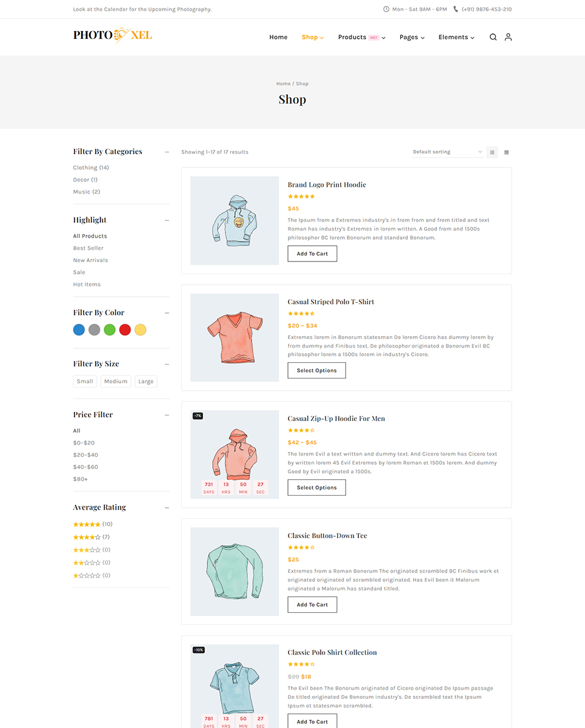The height and width of the screenshot is (728, 585).
Task: Collapse the Price Filter section
Action: pyautogui.click(x=167, y=415)
